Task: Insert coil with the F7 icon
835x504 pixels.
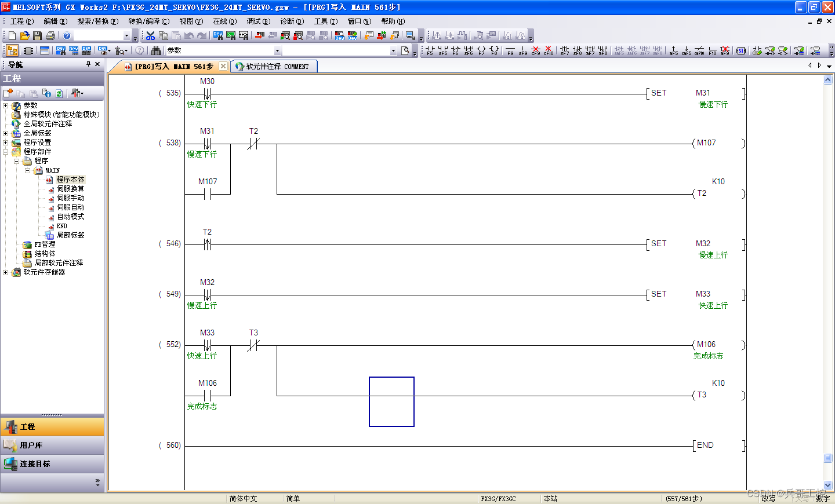Action: click(481, 50)
